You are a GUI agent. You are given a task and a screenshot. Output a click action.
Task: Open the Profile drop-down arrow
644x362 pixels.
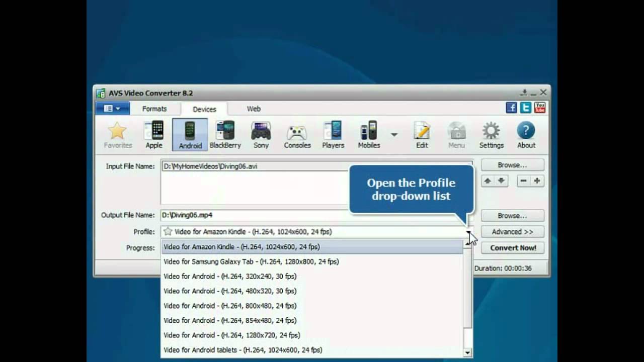tap(468, 232)
